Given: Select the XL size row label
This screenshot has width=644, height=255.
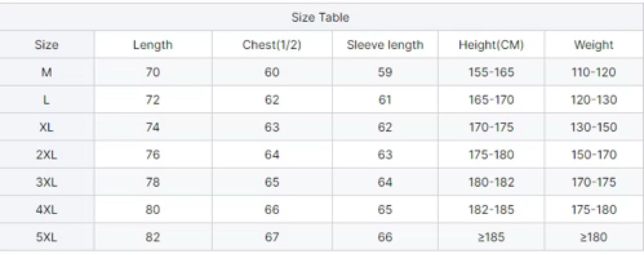Looking at the screenshot, I should tap(46, 127).
